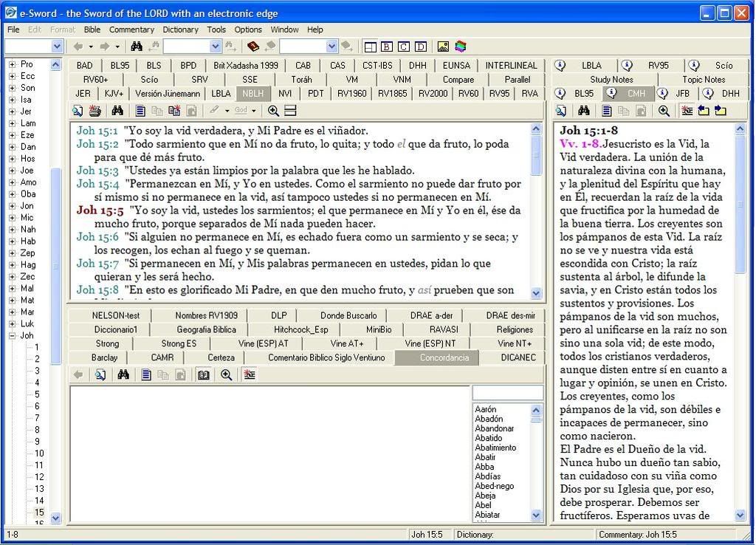Click the binoculars icon in commentary pane toolbar
Image resolution: width=756 pixels, height=545 pixels.
584,111
